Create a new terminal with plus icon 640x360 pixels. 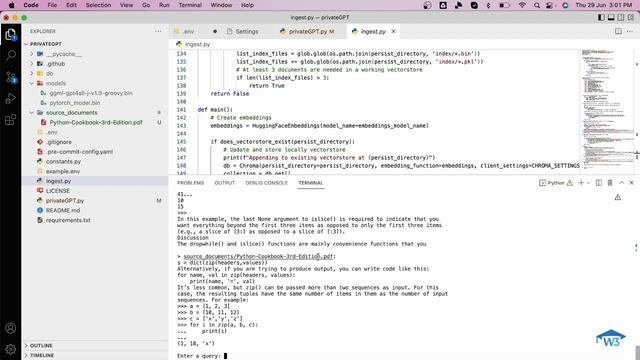[581, 183]
